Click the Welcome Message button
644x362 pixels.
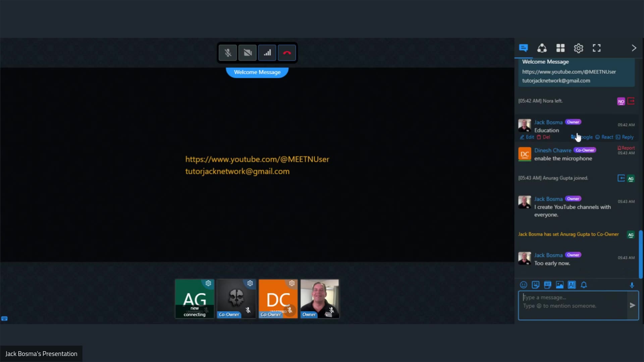(x=257, y=72)
